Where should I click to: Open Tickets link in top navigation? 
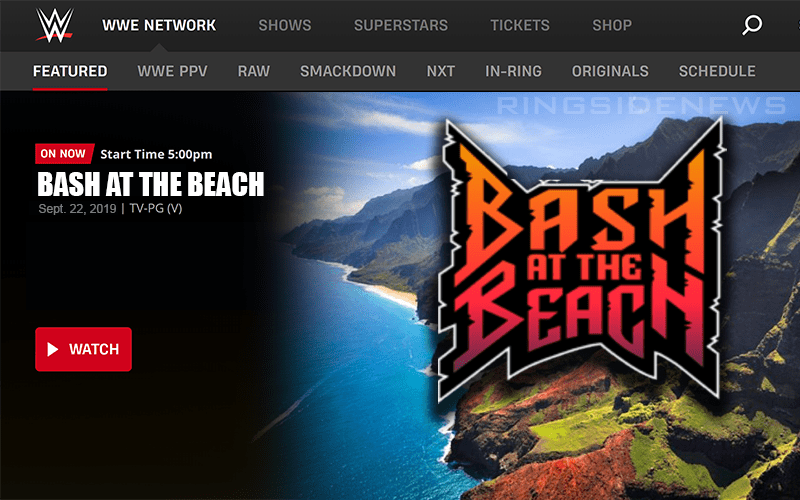pos(520,25)
